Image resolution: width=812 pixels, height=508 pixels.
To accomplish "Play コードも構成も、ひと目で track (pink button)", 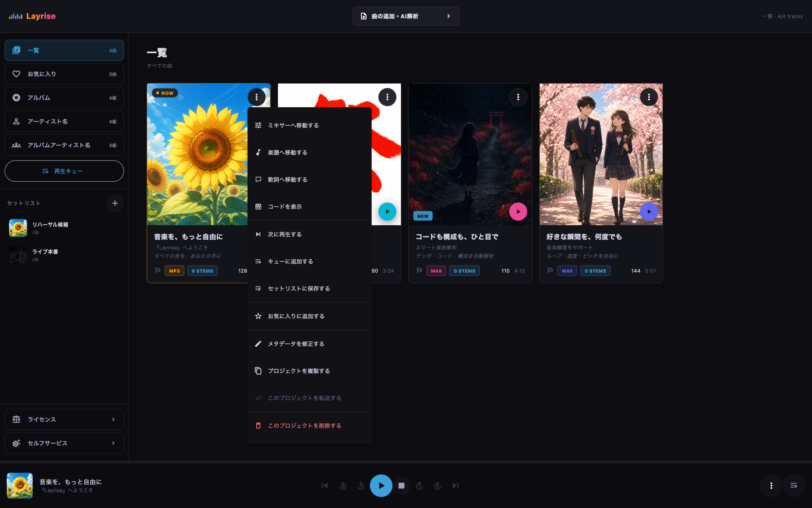I will pos(518,212).
